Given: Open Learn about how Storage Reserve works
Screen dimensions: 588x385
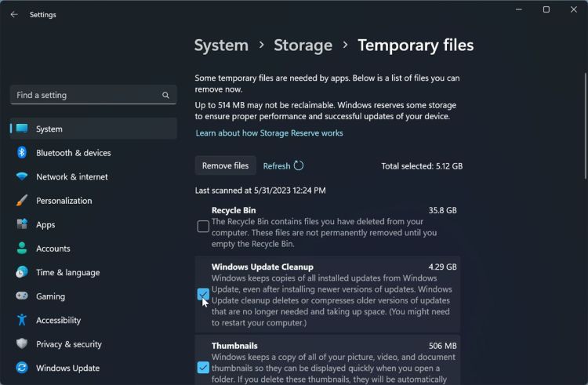Looking at the screenshot, I should (x=269, y=133).
